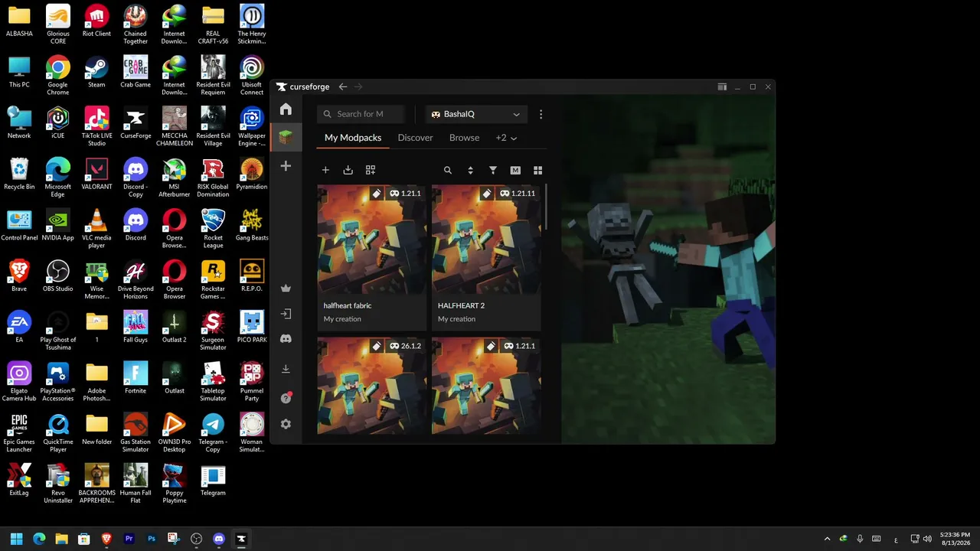Expand the BashaIQ profile dropdown
Image resolution: width=980 pixels, height=551 pixels.
point(476,114)
